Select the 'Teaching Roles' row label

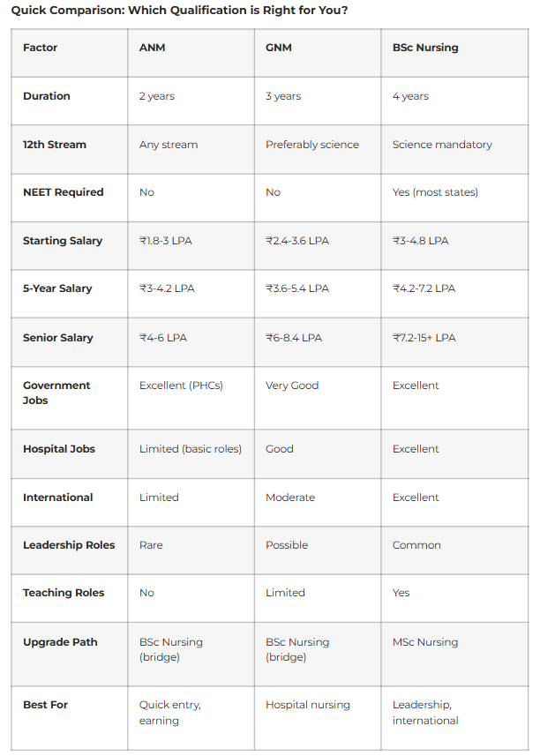coord(64,593)
